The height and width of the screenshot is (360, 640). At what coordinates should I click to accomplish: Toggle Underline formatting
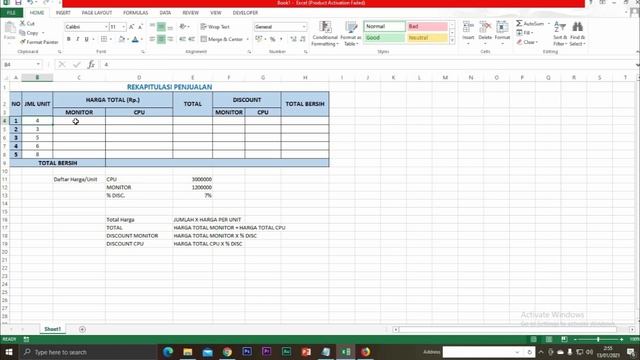(87, 39)
